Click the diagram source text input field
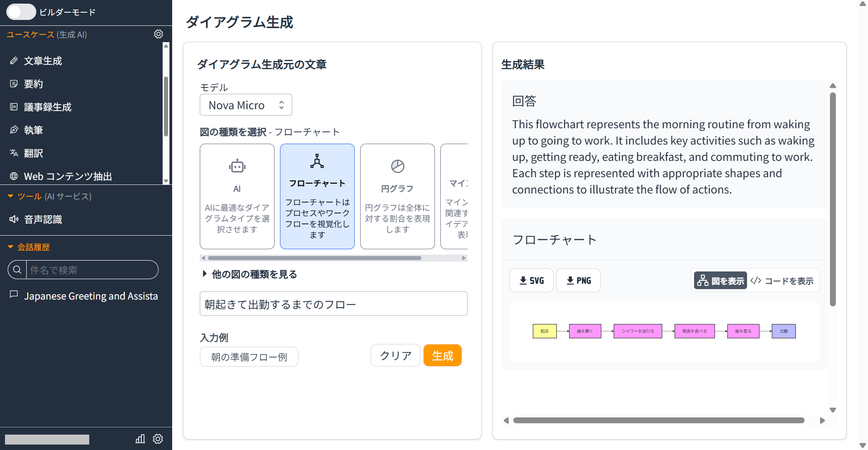 click(333, 304)
